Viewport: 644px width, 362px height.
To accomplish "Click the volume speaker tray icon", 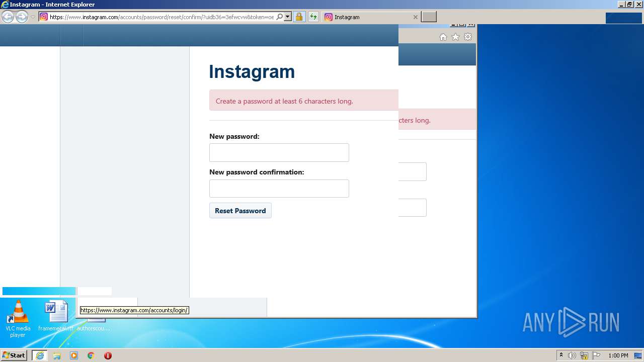I will click(x=572, y=355).
